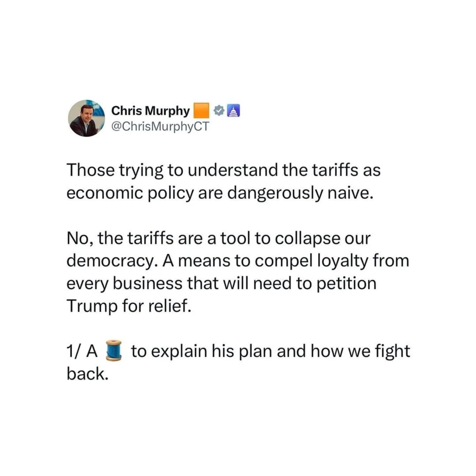Click Chris Murphy's profile avatar photo
The height and width of the screenshot is (476, 476).
click(x=86, y=118)
